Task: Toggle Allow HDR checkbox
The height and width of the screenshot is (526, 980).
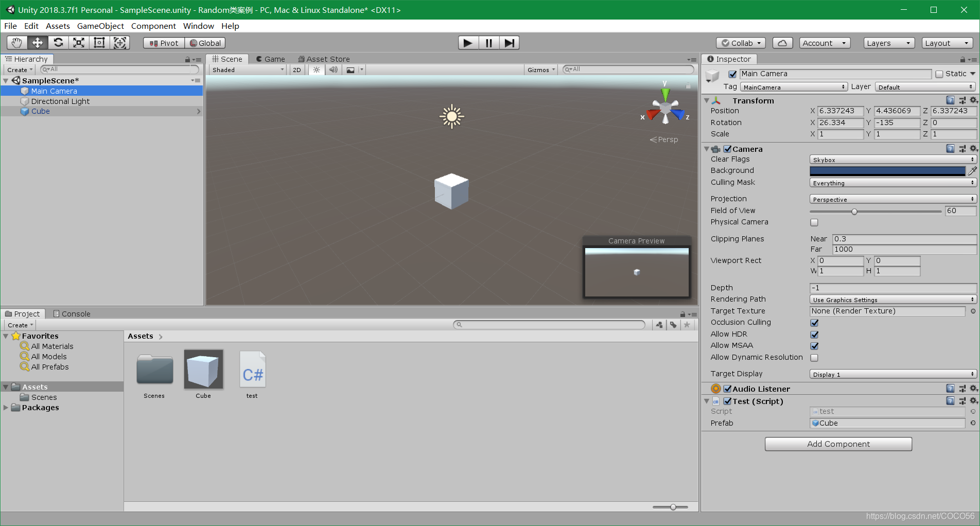Action: (814, 335)
